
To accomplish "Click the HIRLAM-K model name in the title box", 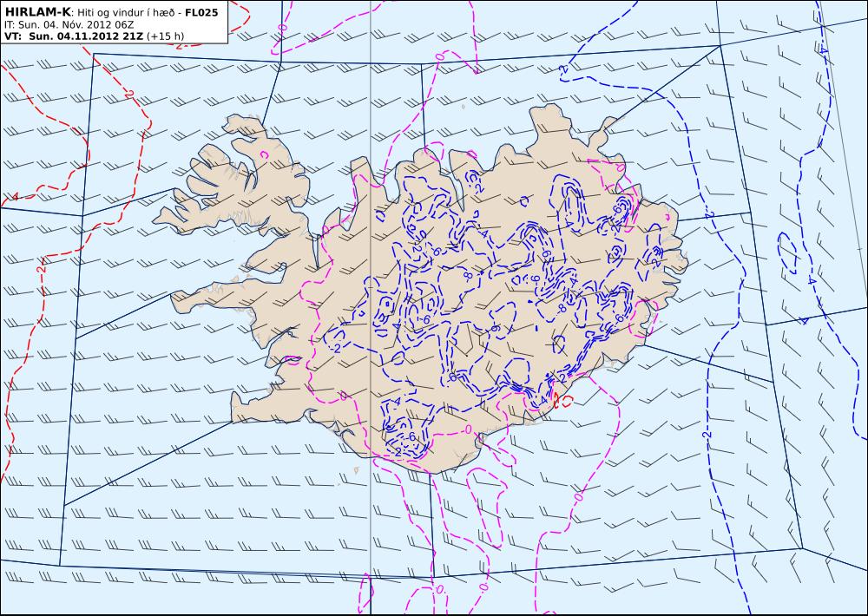I will pos(37,11).
